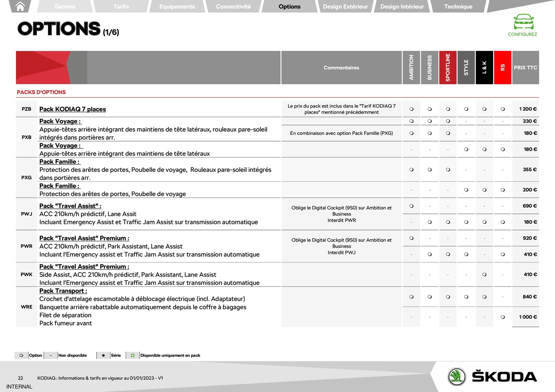Screen dimensions: 555x392
Task: Select the Options tab
Action: point(289,7)
